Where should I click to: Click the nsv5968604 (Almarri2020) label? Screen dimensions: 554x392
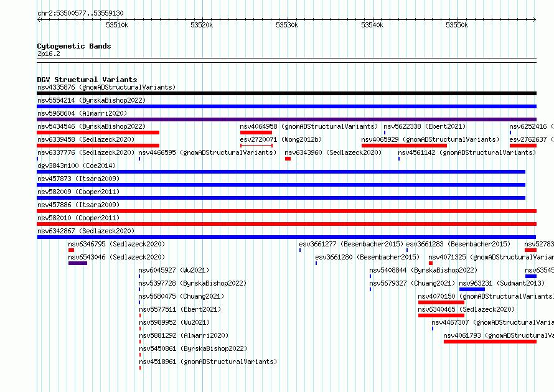(82, 113)
